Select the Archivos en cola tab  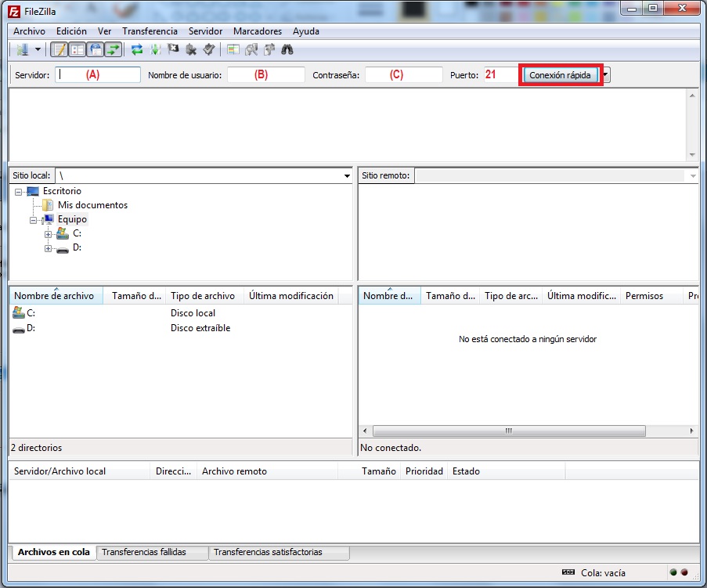tap(54, 552)
